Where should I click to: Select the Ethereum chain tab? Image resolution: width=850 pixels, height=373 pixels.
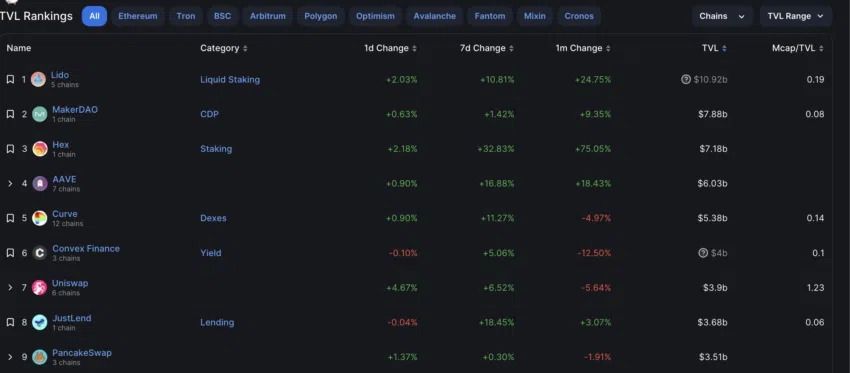[138, 16]
